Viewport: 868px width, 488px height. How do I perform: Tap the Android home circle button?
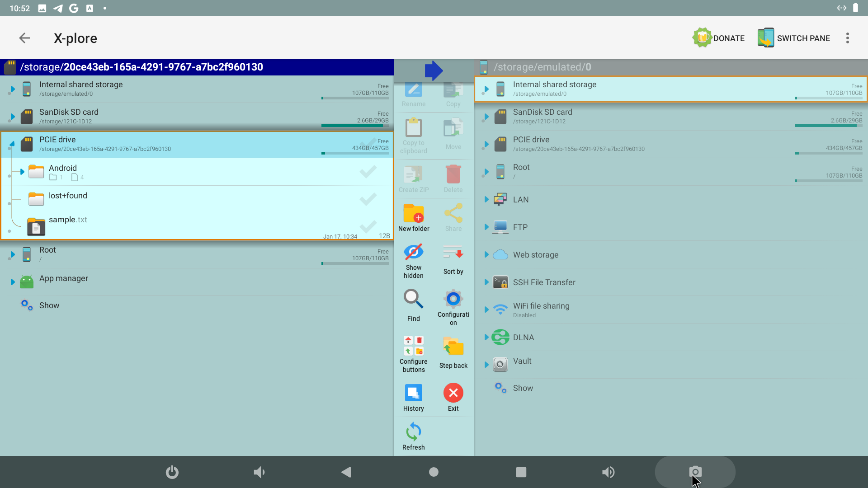point(434,472)
